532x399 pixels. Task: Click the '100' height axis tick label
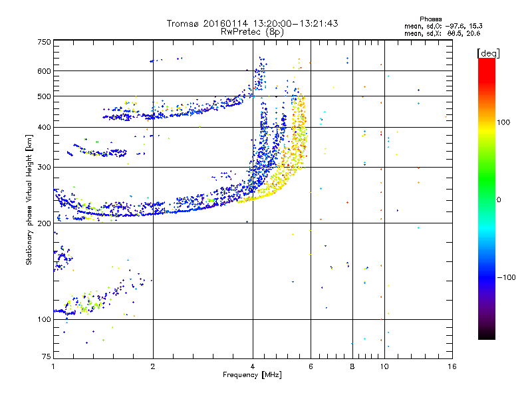[x=44, y=320]
